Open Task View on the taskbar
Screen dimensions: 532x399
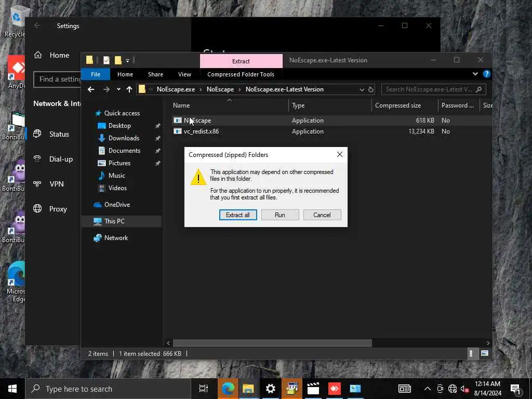pyautogui.click(x=204, y=389)
